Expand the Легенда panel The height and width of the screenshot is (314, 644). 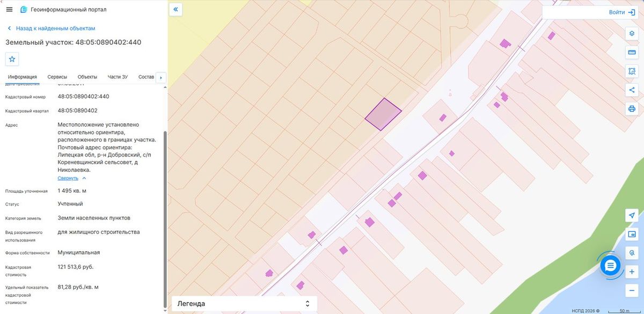pyautogui.click(x=244, y=304)
